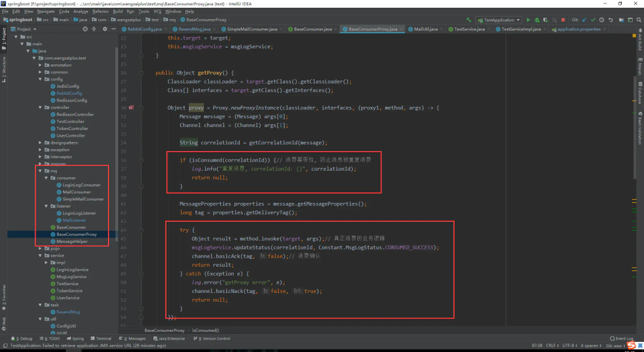The image size is (644, 352).
Task: Switch to the MailUtil.java tab
Action: click(x=426, y=29)
